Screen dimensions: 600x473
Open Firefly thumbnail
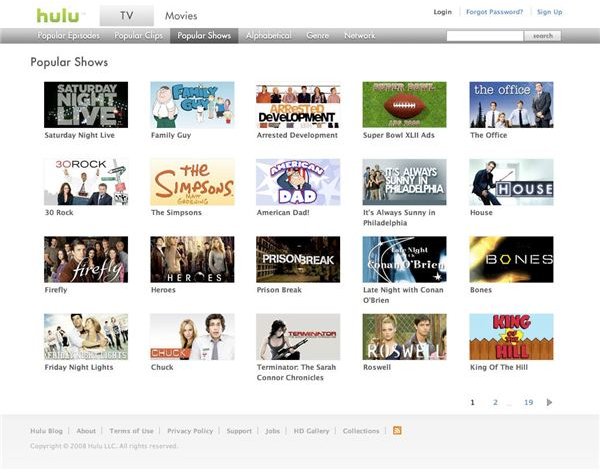tap(86, 259)
